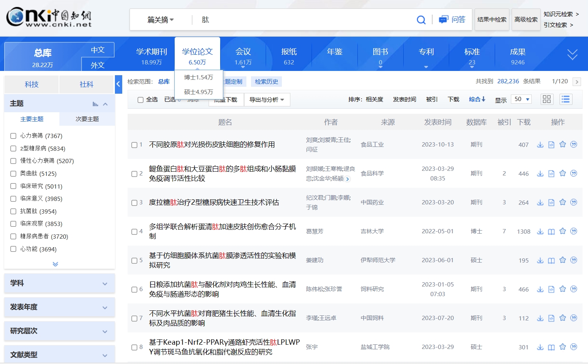Image resolution: width=588 pixels, height=364 pixels.
Task: Sort results by 被引
Action: point(432,99)
